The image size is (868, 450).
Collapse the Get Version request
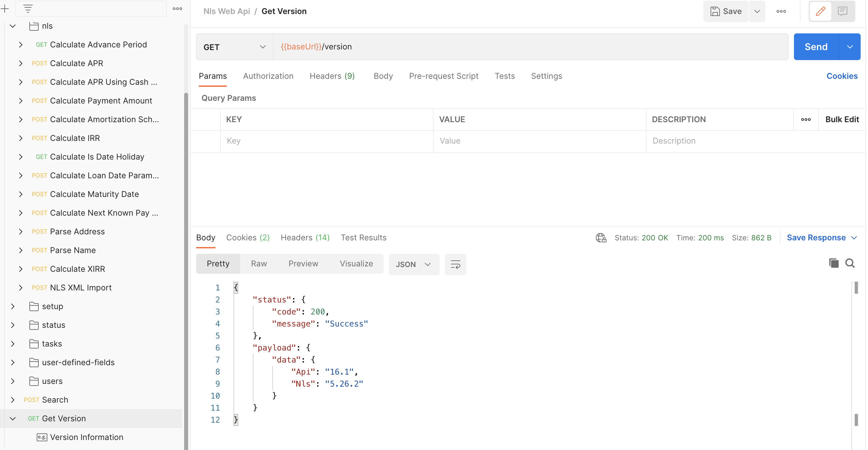(x=13, y=419)
